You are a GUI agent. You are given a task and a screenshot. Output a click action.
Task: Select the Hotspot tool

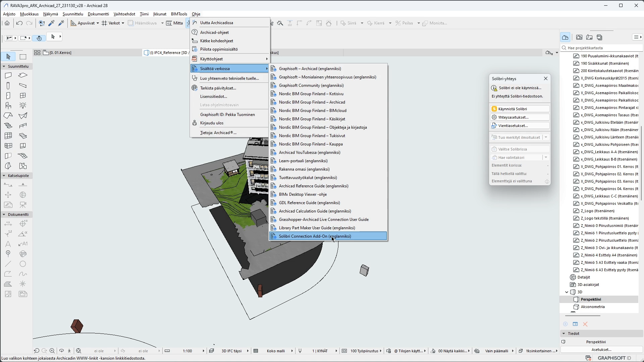pyautogui.click(x=23, y=284)
